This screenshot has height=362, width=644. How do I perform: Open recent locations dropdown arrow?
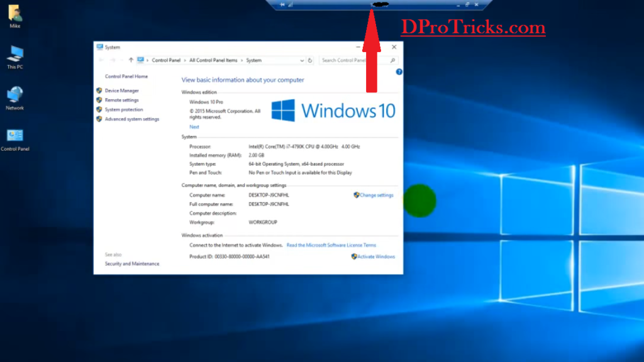pos(121,60)
